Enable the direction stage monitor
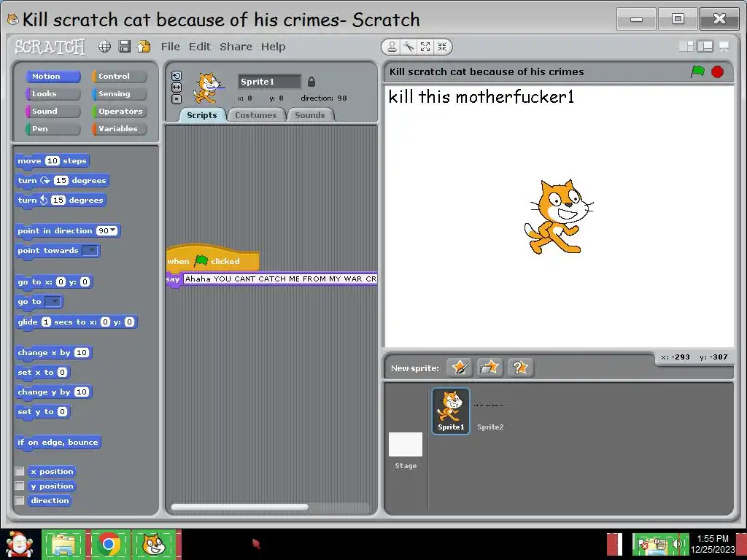This screenshot has height=560, width=747. point(20,500)
